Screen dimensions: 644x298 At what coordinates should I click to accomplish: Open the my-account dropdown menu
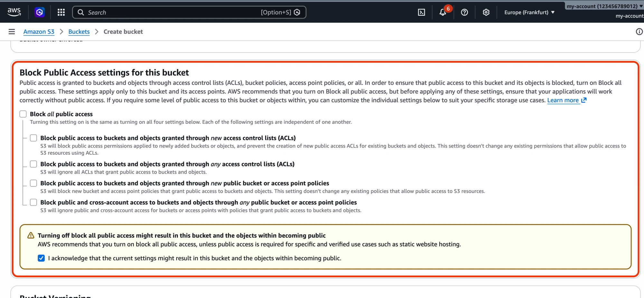point(605,6)
